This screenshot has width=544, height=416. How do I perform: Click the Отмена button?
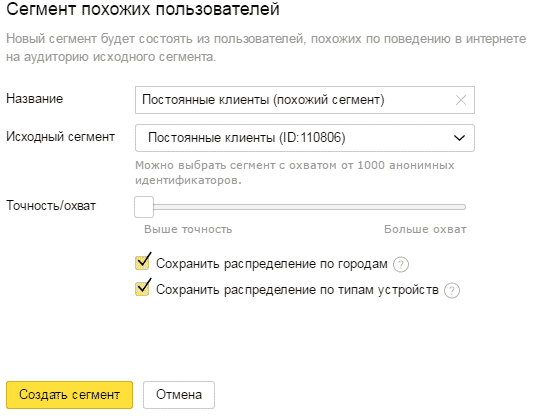179,395
